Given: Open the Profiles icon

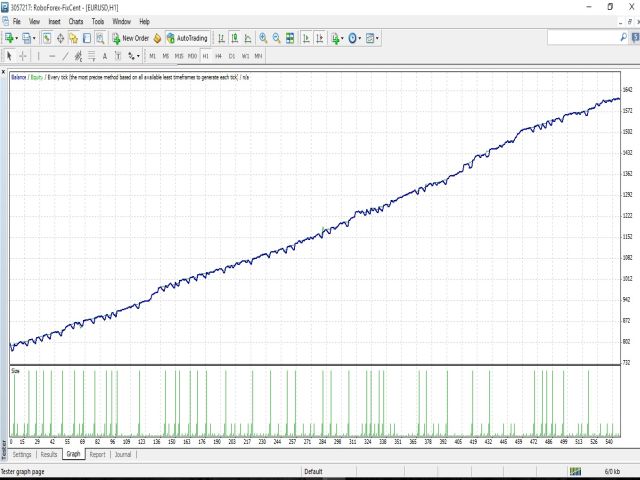Looking at the screenshot, I should pyautogui.click(x=27, y=38).
